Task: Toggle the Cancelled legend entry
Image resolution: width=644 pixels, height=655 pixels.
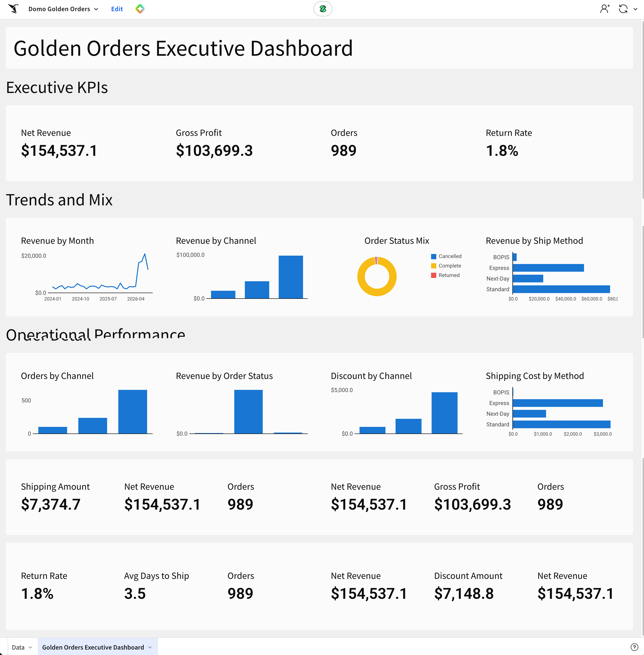Action: point(446,256)
